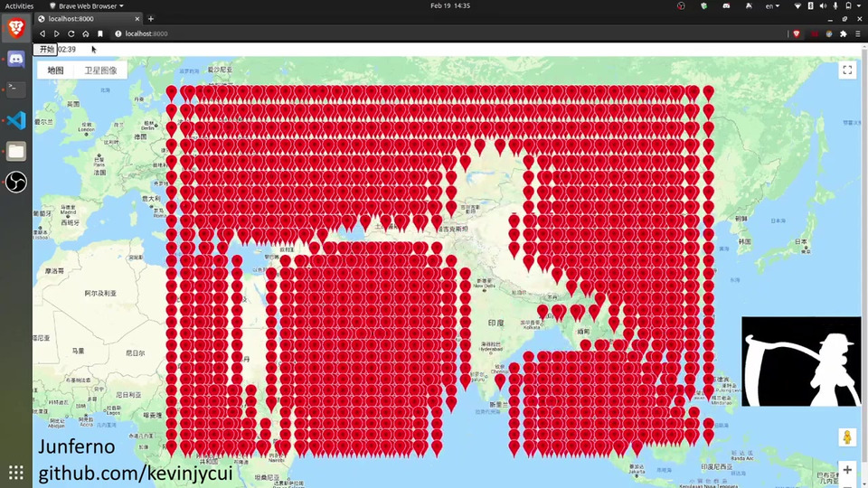Click the 阿尔及利亚 Algeria map label
This screenshot has width=868, height=488.
click(100, 293)
